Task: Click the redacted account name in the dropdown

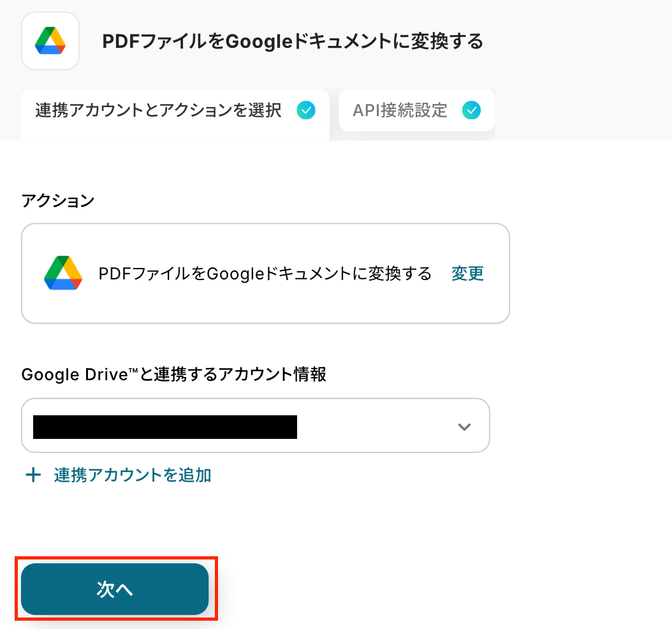Action: 165,427
